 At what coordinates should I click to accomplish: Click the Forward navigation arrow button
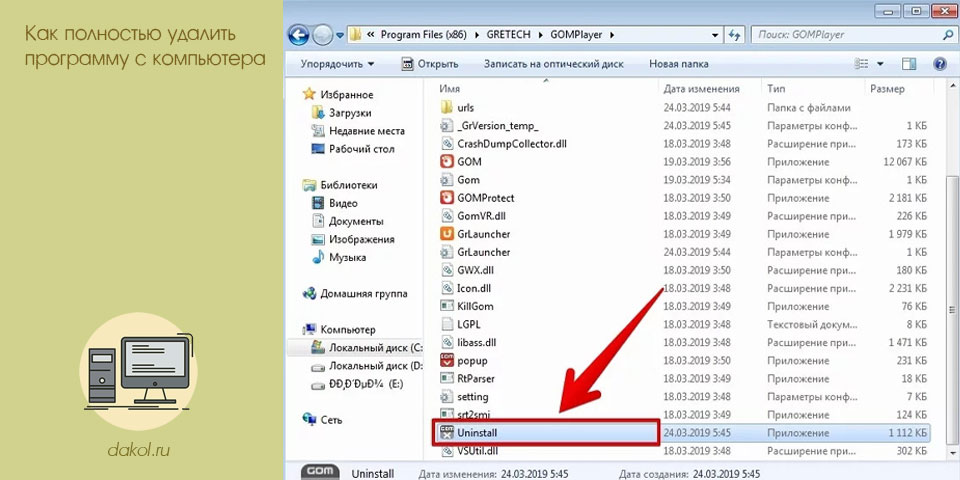pyautogui.click(x=323, y=36)
